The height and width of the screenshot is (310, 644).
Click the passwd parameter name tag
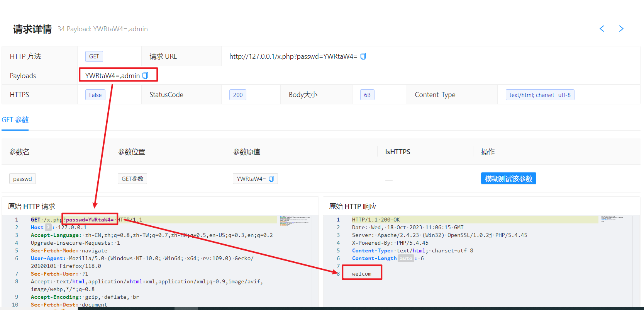(x=22, y=179)
